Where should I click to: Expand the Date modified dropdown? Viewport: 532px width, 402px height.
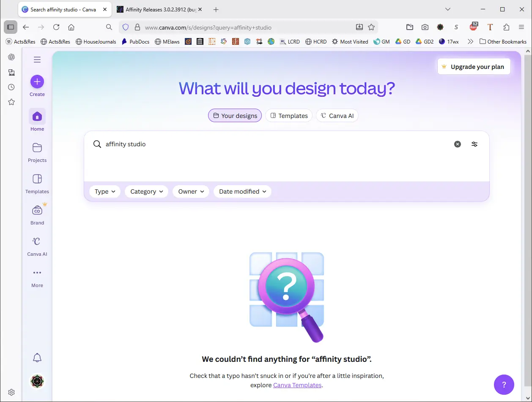(x=242, y=191)
